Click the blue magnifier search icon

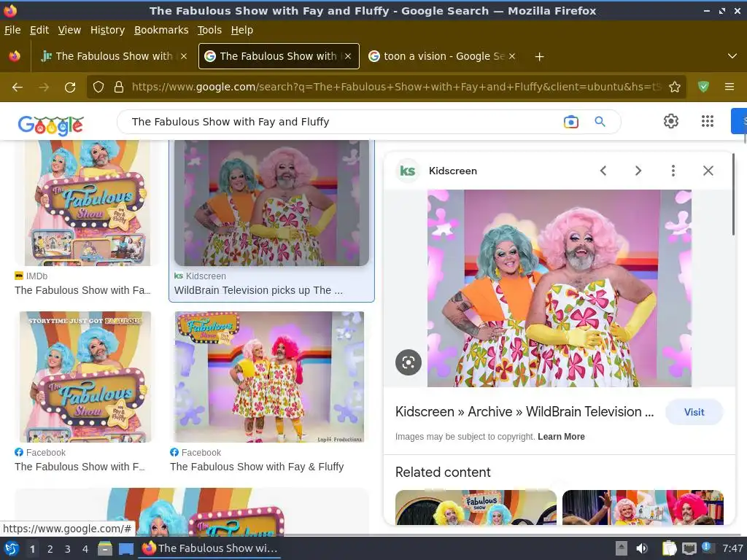(600, 122)
